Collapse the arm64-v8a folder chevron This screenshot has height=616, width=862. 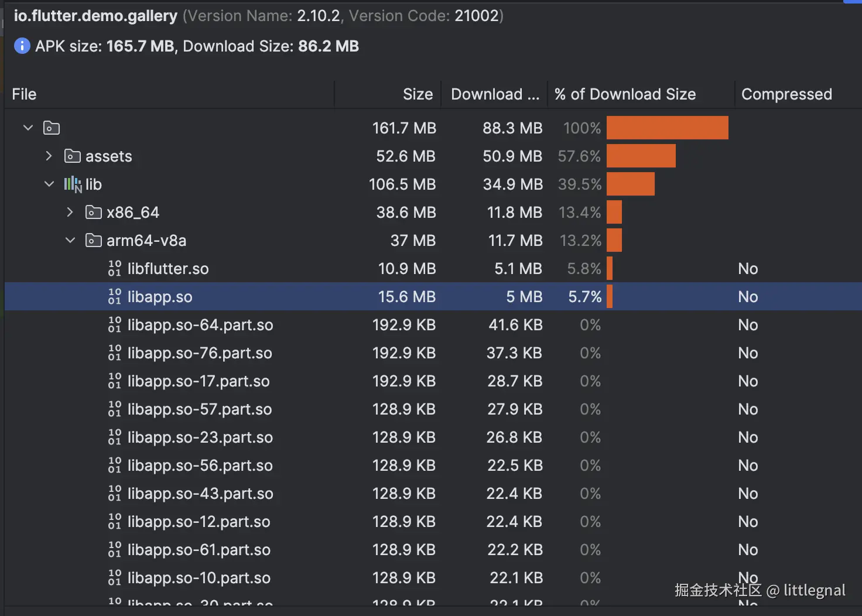click(x=70, y=241)
